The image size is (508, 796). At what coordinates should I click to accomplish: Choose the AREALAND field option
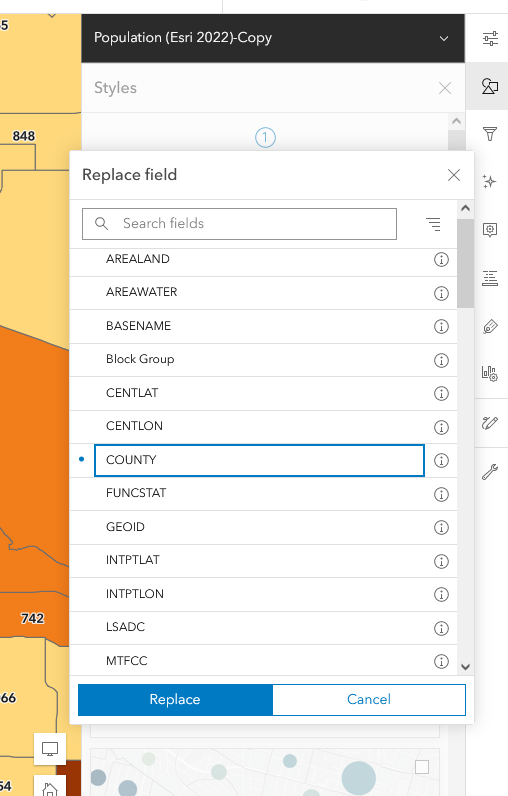[263, 259]
